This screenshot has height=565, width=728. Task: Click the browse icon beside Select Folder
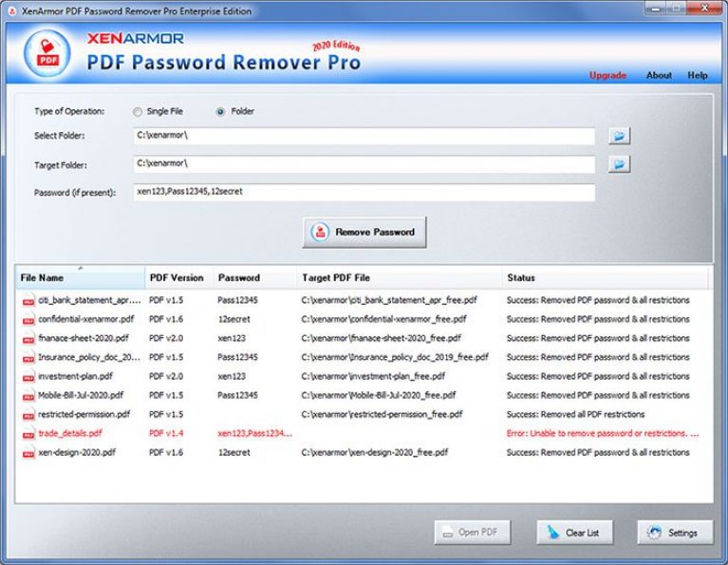pos(619,136)
